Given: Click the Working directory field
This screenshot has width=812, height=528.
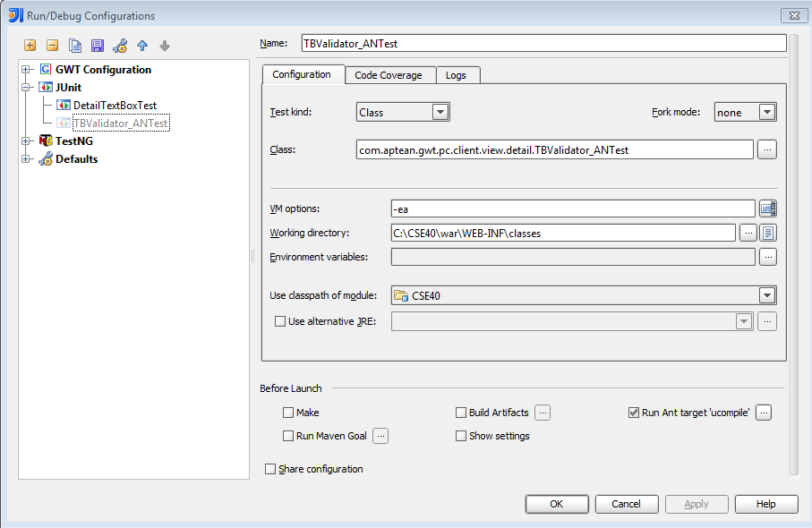Looking at the screenshot, I should pos(563,233).
